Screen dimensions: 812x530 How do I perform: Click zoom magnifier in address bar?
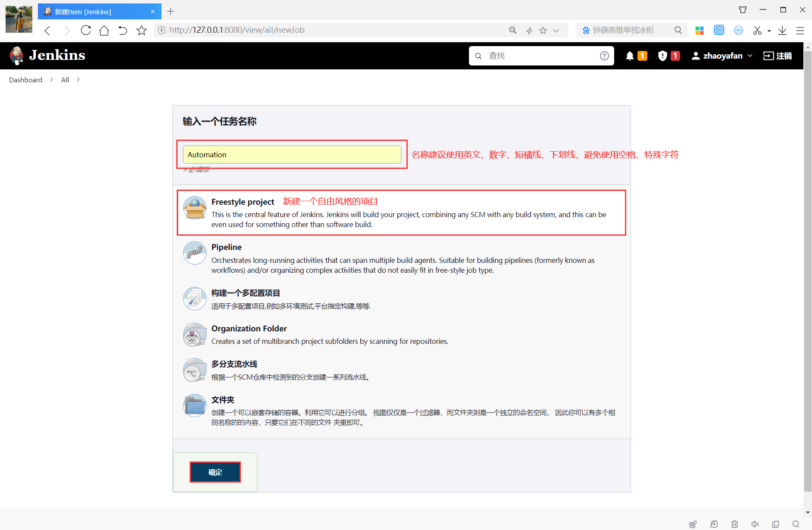[x=513, y=30]
